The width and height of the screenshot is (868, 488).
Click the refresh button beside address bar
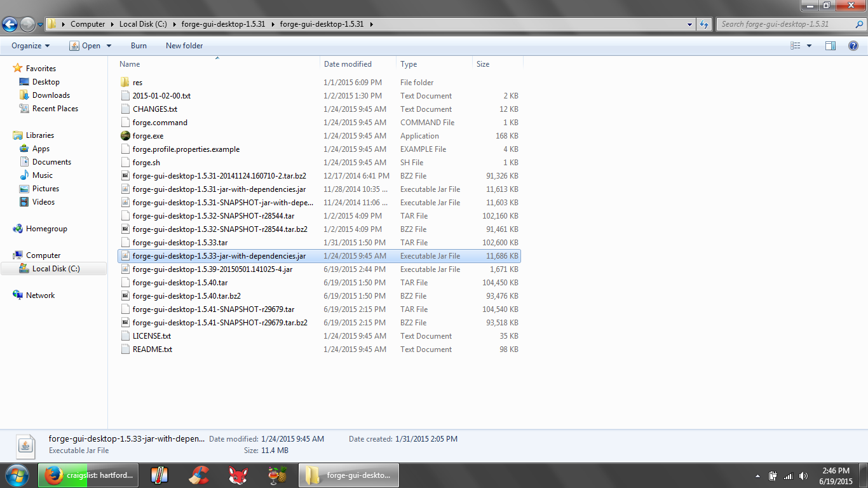704,24
